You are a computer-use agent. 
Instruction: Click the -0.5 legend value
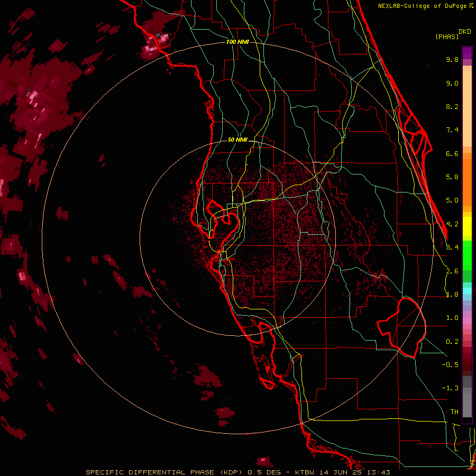[x=450, y=365]
